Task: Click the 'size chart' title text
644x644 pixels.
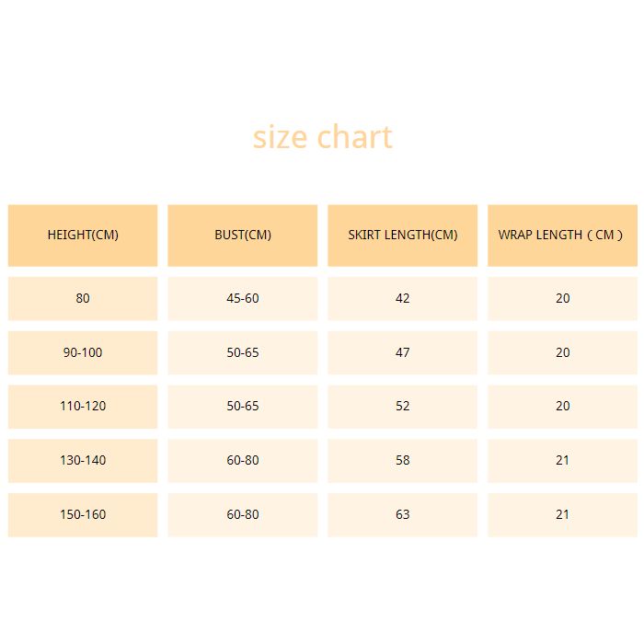Action: pyautogui.click(x=322, y=137)
